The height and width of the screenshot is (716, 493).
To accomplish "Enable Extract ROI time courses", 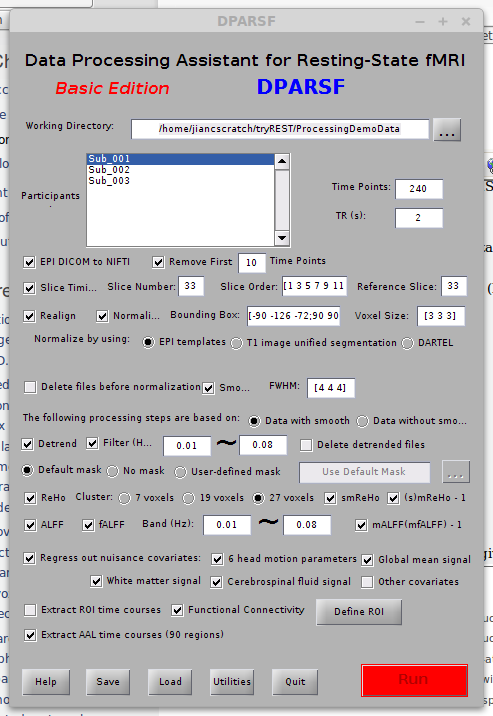I will pyautogui.click(x=30, y=610).
